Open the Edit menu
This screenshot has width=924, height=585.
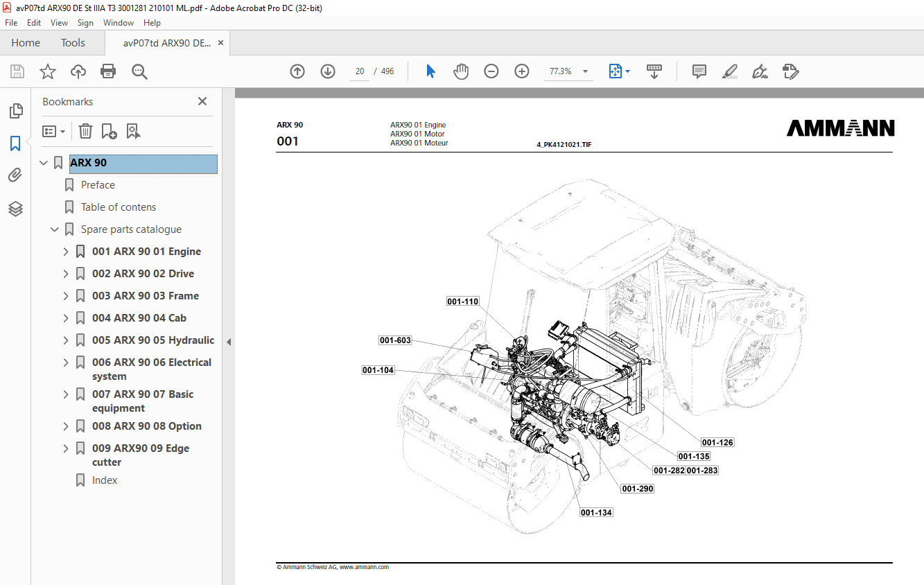[34, 23]
